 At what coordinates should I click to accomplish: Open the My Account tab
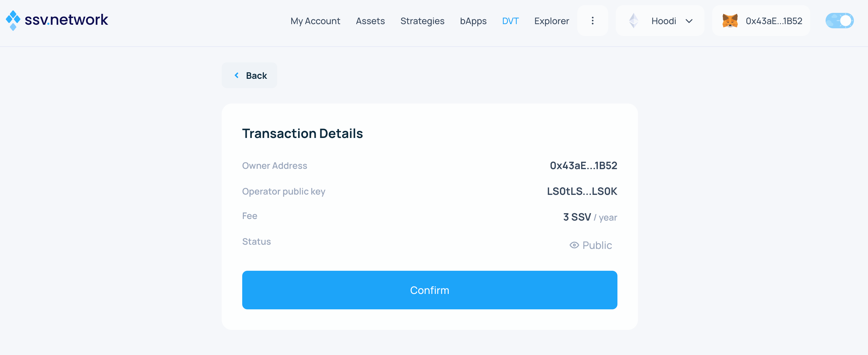315,21
